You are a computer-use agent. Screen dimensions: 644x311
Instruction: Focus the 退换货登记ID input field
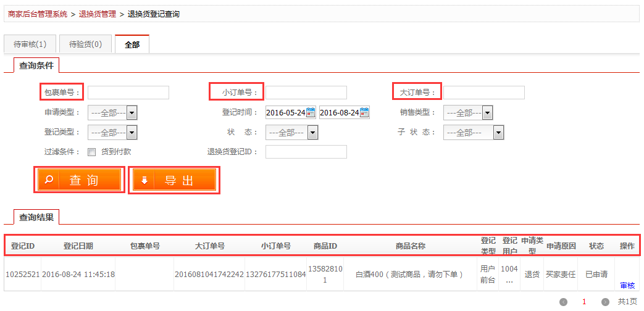(306, 152)
